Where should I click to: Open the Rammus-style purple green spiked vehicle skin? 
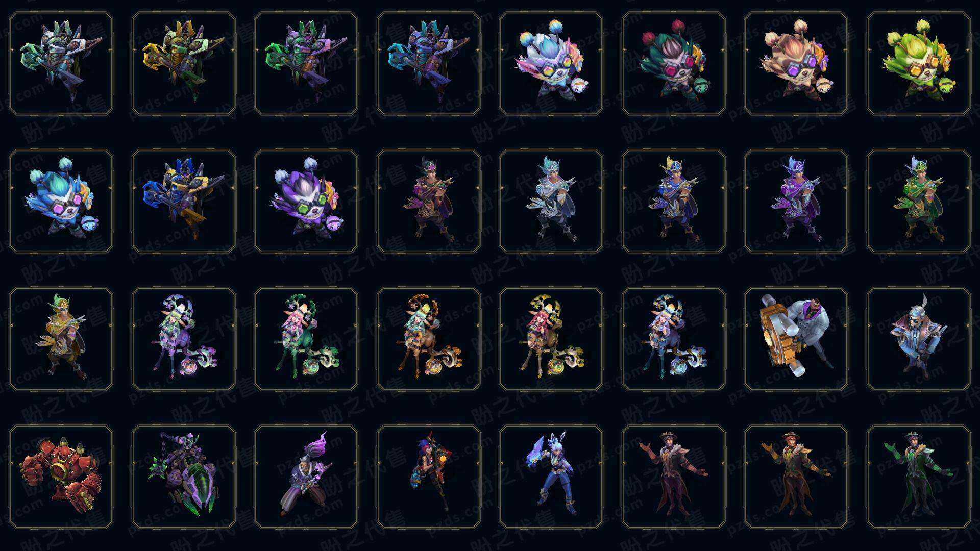coord(184,477)
